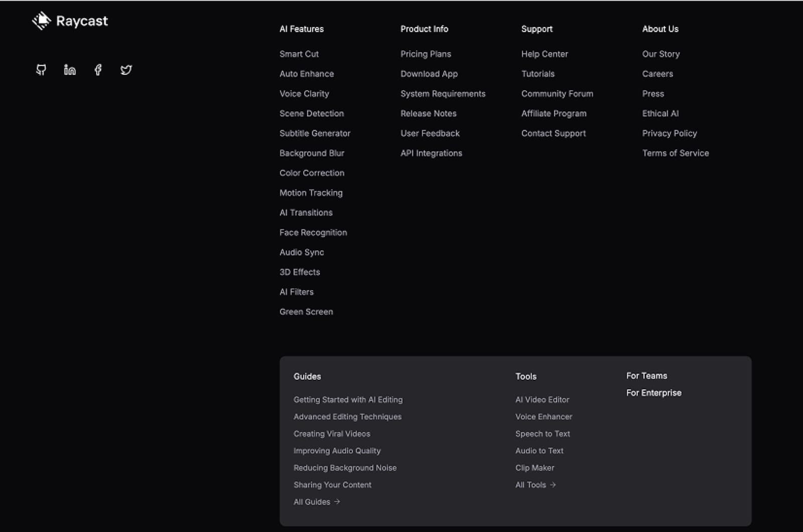Select Speech to Text tool

[x=543, y=434]
